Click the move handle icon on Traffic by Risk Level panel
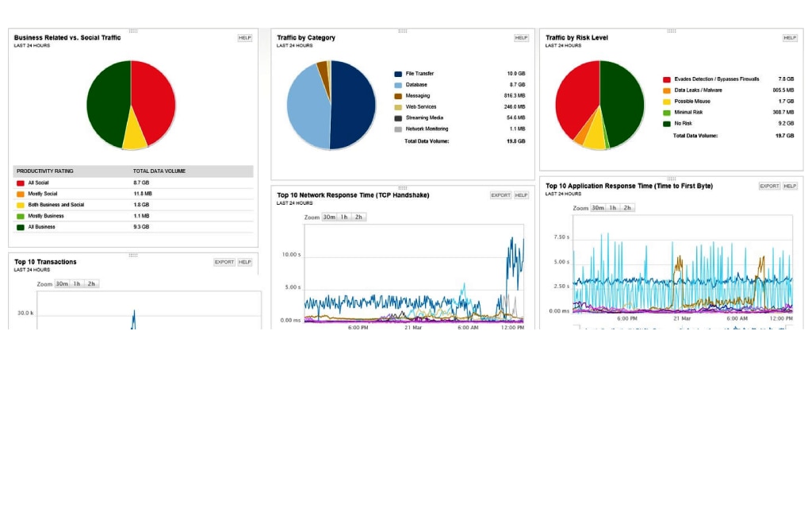 click(x=670, y=29)
